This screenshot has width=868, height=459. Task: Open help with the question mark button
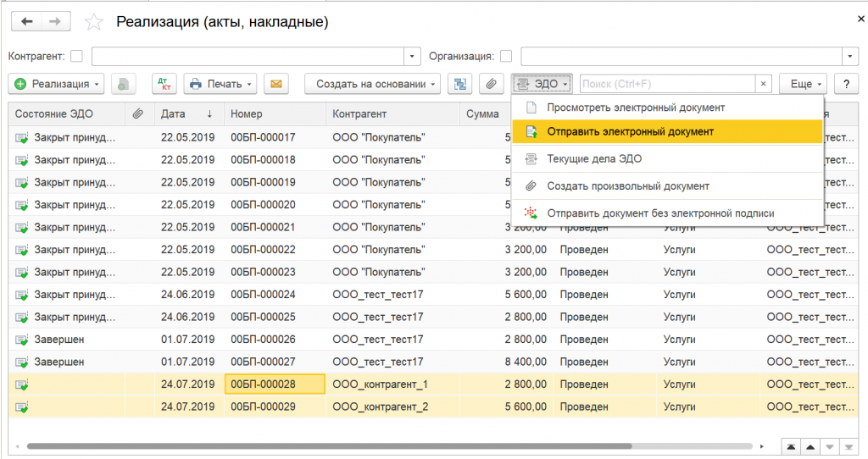[846, 84]
